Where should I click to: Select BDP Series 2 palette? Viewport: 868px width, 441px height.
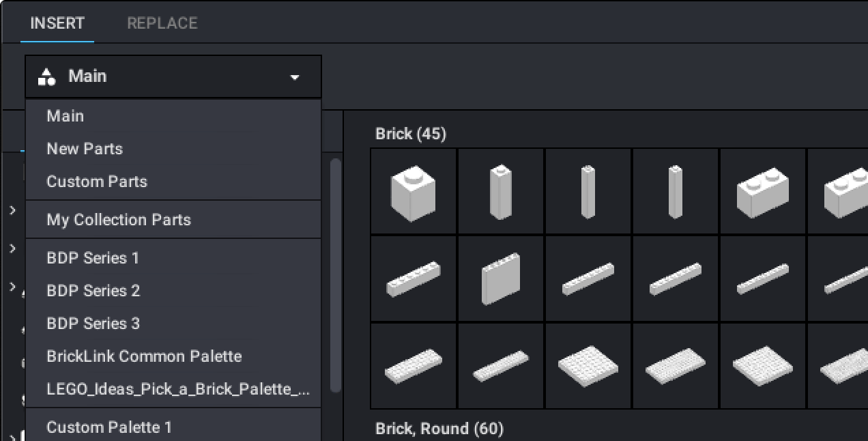93,290
